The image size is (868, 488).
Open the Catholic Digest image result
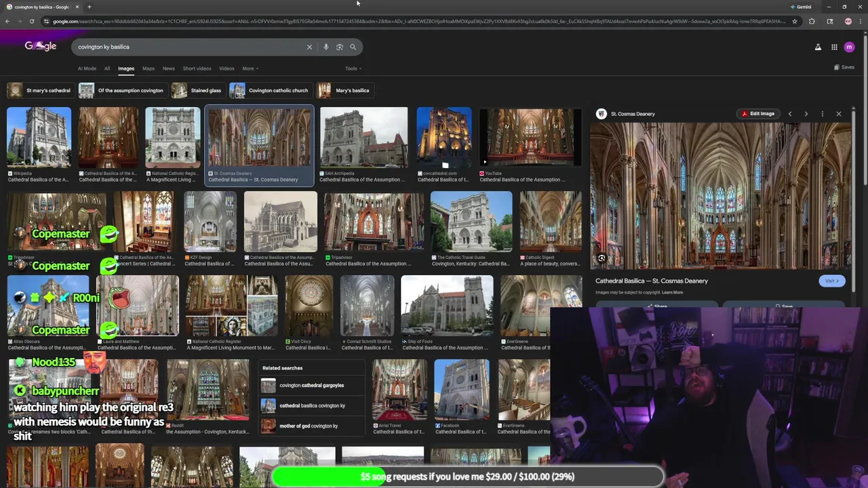[x=551, y=222]
